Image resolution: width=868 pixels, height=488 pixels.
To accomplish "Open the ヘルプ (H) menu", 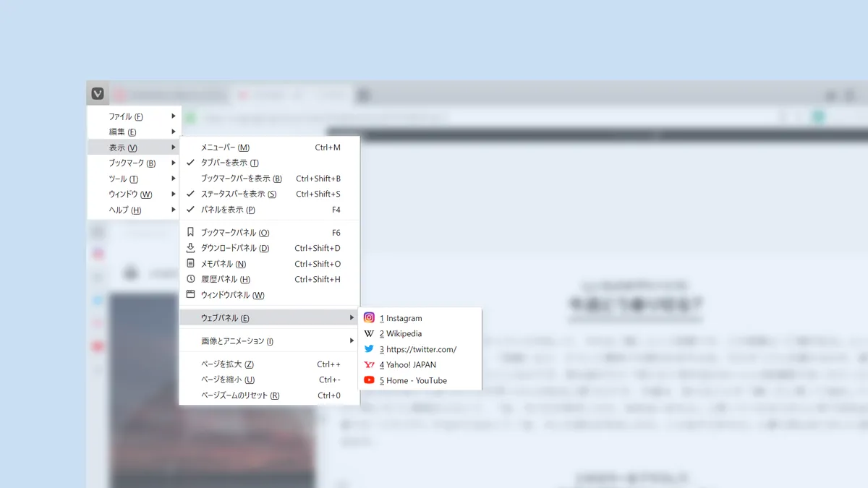I will click(x=134, y=210).
